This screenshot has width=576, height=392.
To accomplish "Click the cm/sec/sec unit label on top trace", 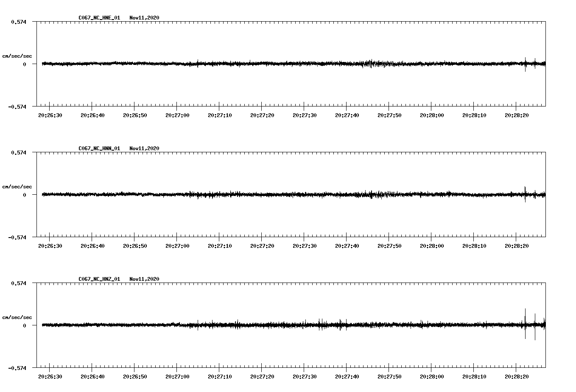I will pyautogui.click(x=18, y=56).
